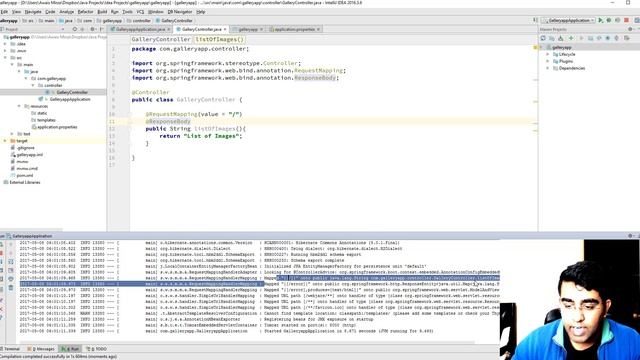Select .gitignore file in project tree
Image resolution: width=640 pixels, height=360 pixels.
tap(25, 148)
